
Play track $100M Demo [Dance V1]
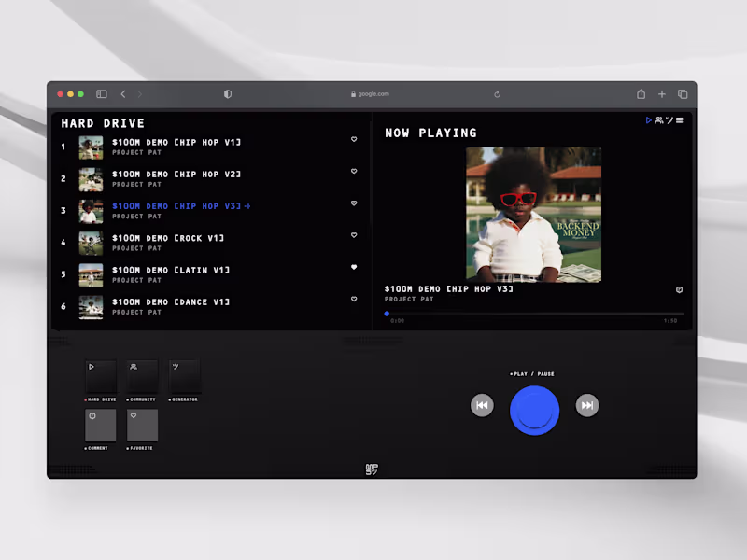click(x=171, y=301)
